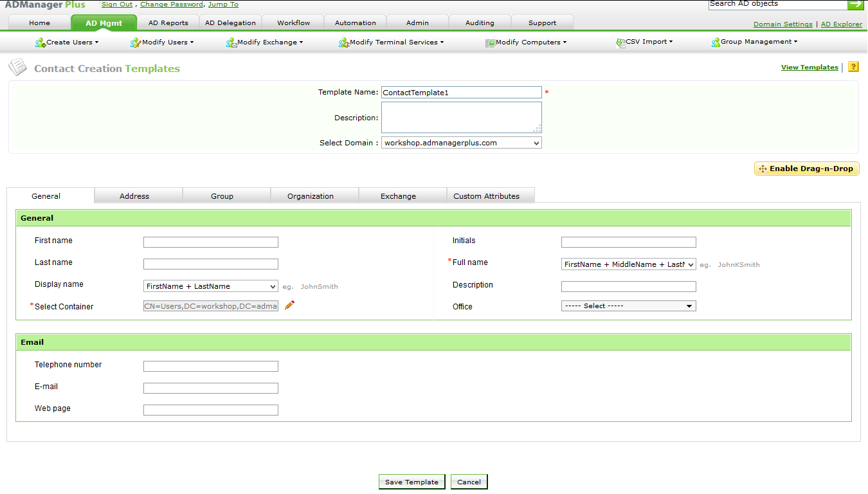Screen dimensions: 868x494
Task: Open the CSV Import dropdown
Action: 649,42
